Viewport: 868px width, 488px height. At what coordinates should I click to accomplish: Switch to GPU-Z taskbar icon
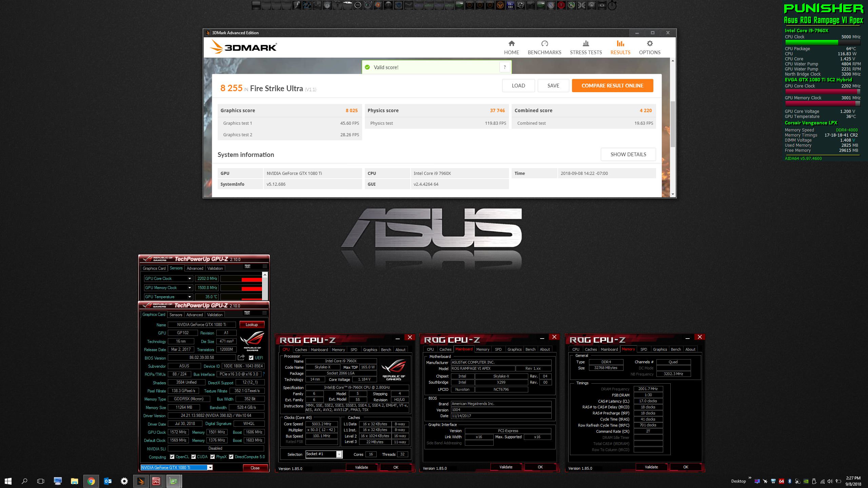tap(173, 481)
